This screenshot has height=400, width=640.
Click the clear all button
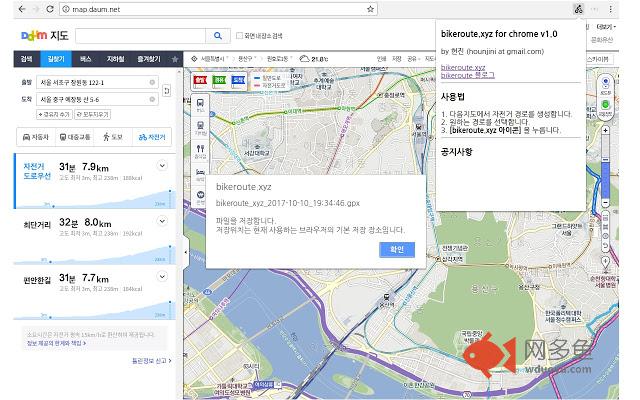93,115
